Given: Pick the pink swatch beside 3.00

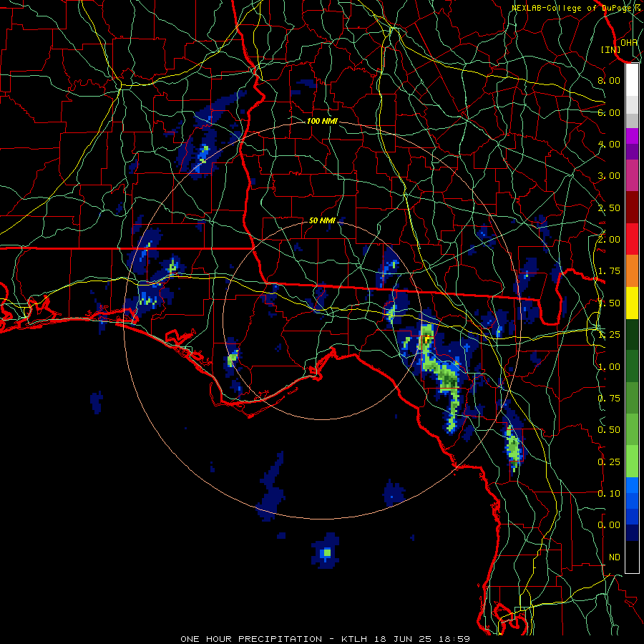Looking at the screenshot, I should coord(632,175).
